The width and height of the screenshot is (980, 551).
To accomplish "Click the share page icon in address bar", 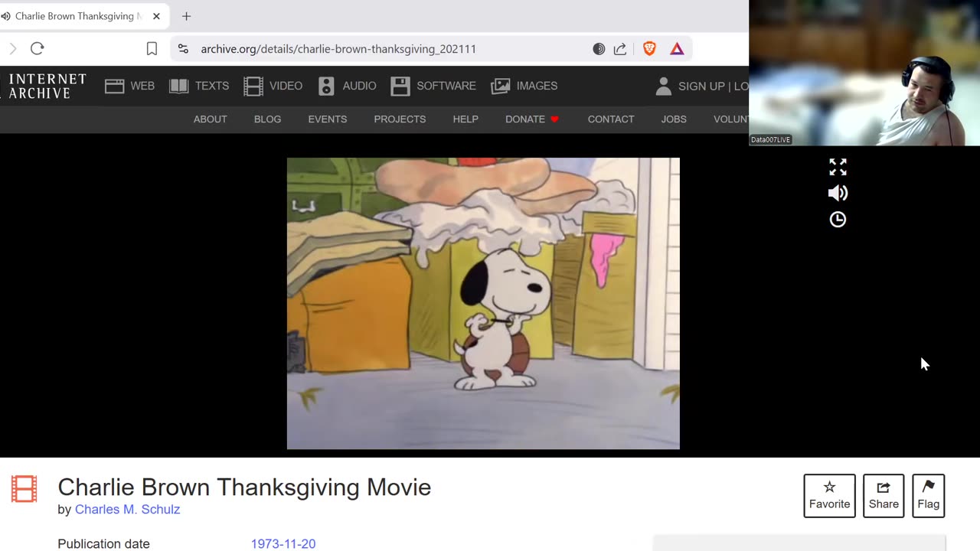I will point(620,49).
